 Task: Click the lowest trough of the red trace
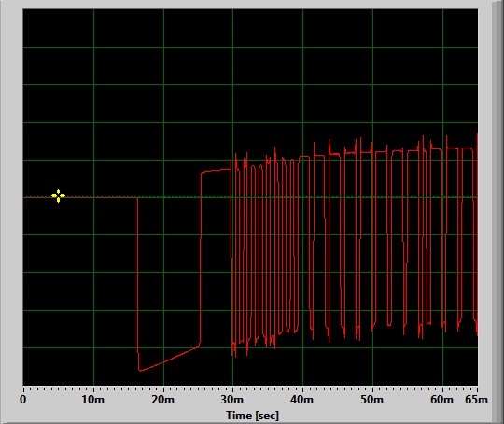(140, 370)
